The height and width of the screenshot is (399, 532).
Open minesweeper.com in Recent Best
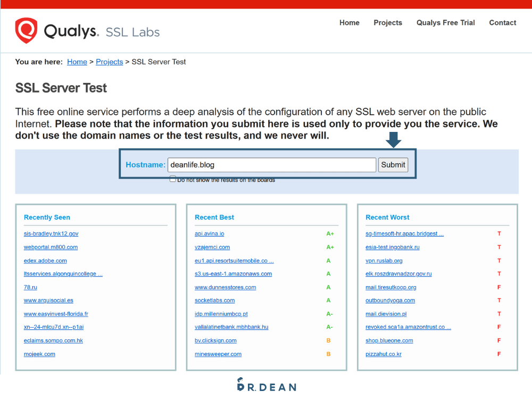218,354
